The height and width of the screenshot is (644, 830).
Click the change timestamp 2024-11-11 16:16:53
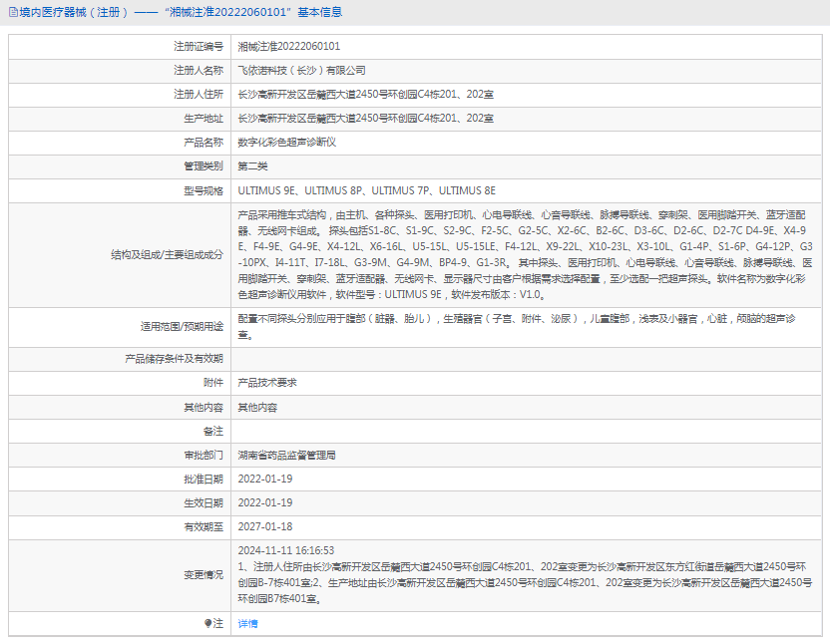point(286,550)
